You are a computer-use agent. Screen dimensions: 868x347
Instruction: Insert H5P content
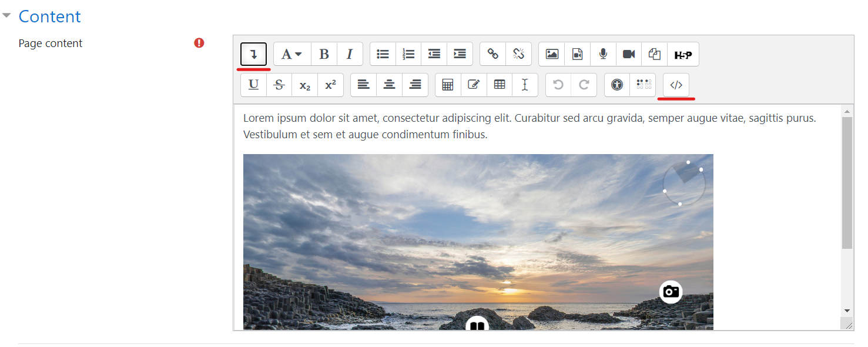(683, 54)
